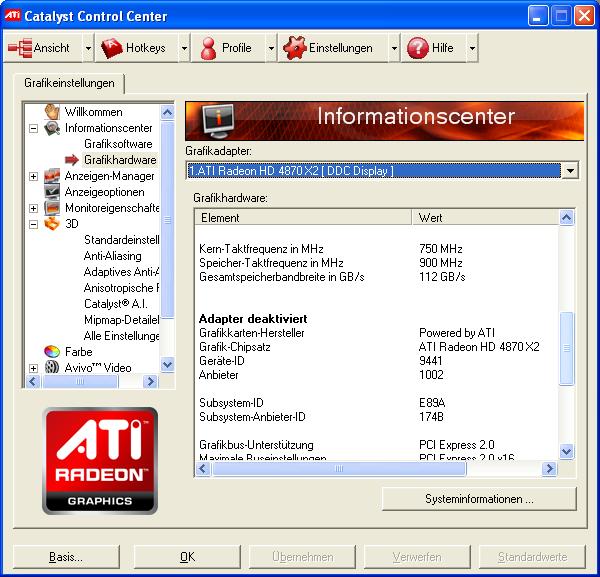Click the Informationscenter magnifier icon
600x577 pixels.
pos(52,128)
